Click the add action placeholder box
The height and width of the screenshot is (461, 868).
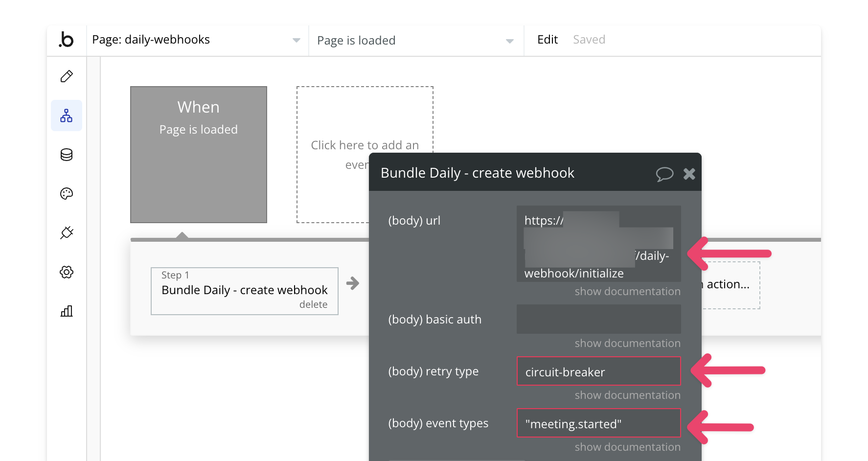click(x=730, y=285)
